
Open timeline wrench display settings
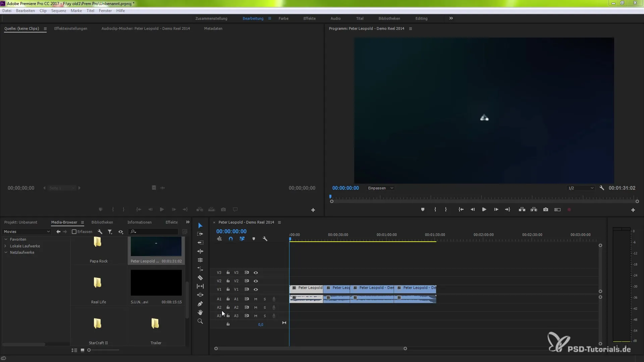click(265, 239)
